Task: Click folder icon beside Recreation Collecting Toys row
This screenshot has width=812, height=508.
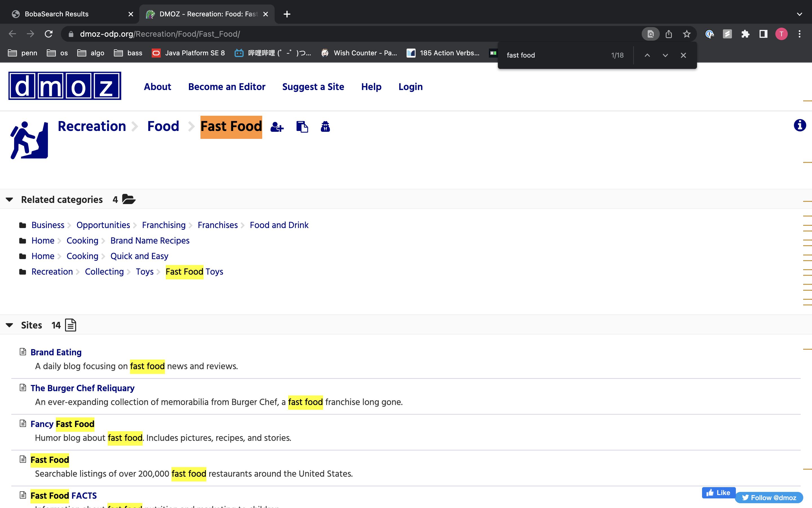Action: [x=23, y=271]
